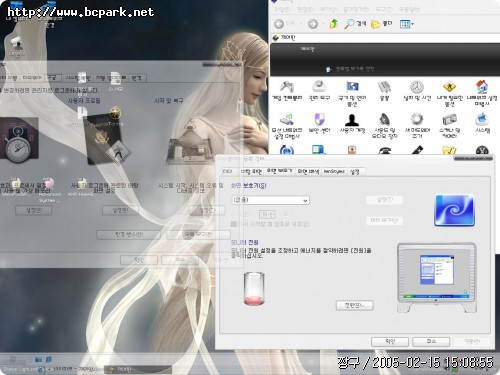The image size is (500, 375).
Task: Open the telephone icon in Control Panel's bottom row
Action: tap(384, 151)
